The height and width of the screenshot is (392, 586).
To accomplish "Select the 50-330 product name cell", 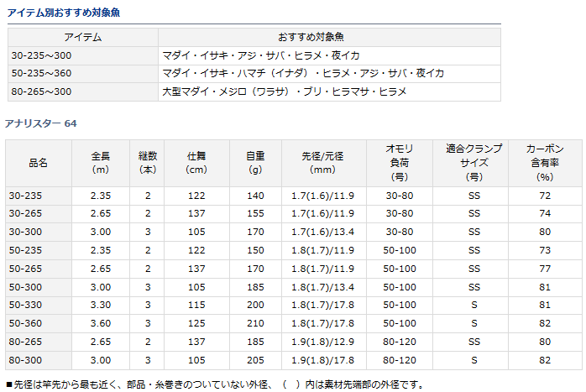I will click(25, 305).
